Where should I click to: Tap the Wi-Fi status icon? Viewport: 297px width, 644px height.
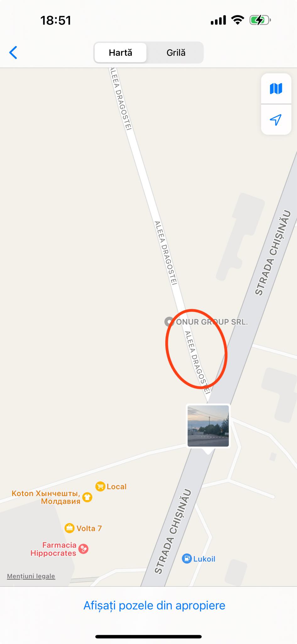(x=238, y=20)
